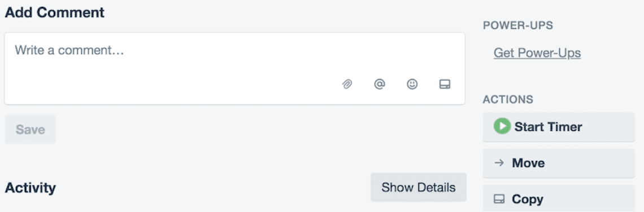Click the arrow icon beside Move

(x=499, y=163)
